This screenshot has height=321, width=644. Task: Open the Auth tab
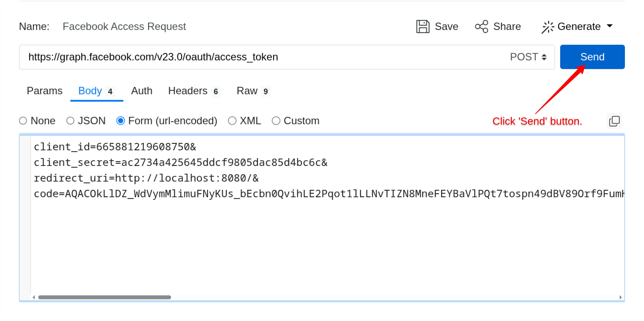coord(142,91)
